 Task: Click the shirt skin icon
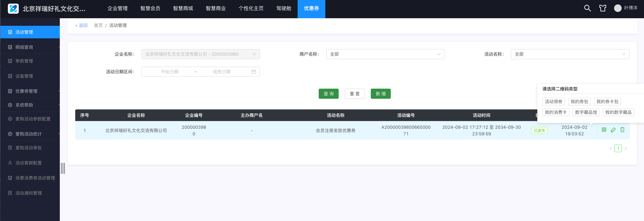click(602, 8)
